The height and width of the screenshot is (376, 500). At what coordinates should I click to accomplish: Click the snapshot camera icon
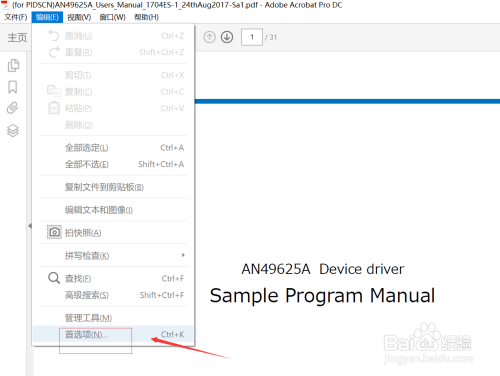pyautogui.click(x=54, y=232)
